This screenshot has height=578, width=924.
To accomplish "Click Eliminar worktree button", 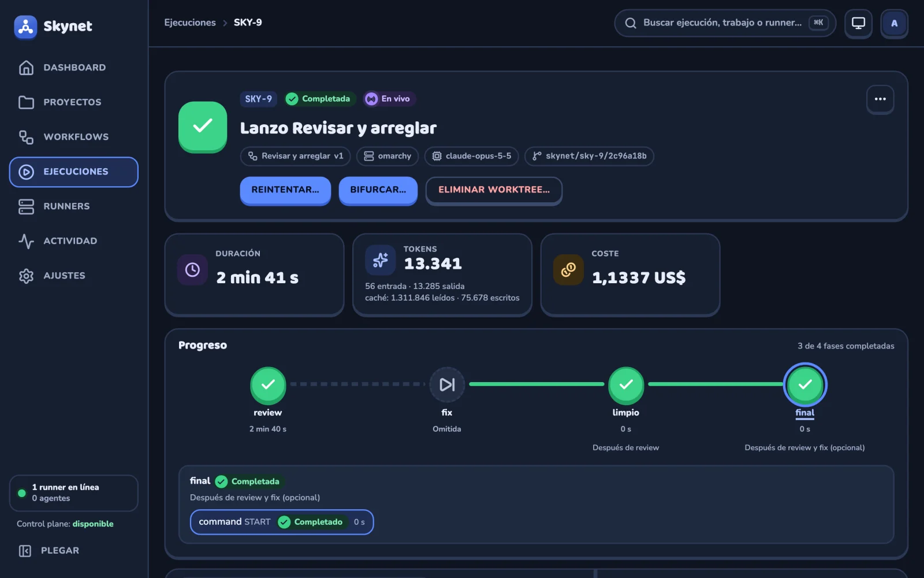I will click(494, 190).
